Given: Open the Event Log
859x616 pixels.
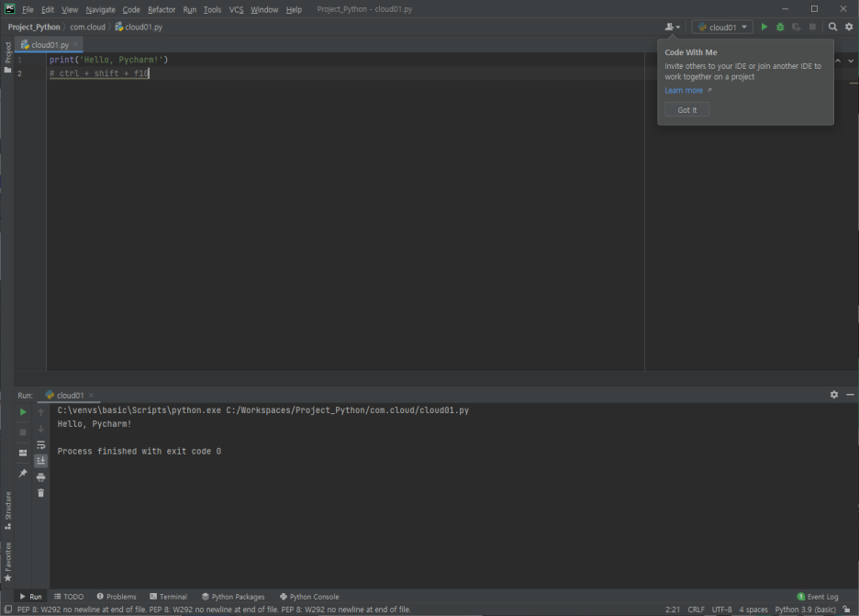Looking at the screenshot, I should (x=818, y=597).
